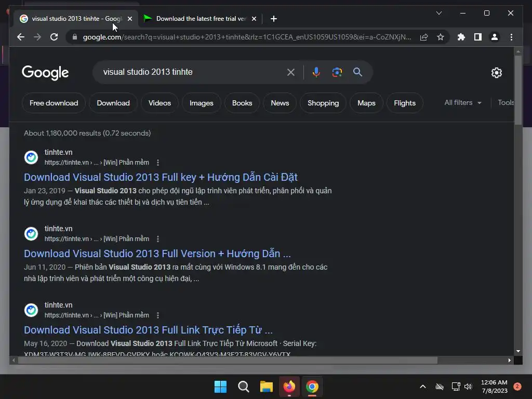Open Google quick settings gear icon
Viewport: 532px width, 399px height.
click(x=496, y=72)
